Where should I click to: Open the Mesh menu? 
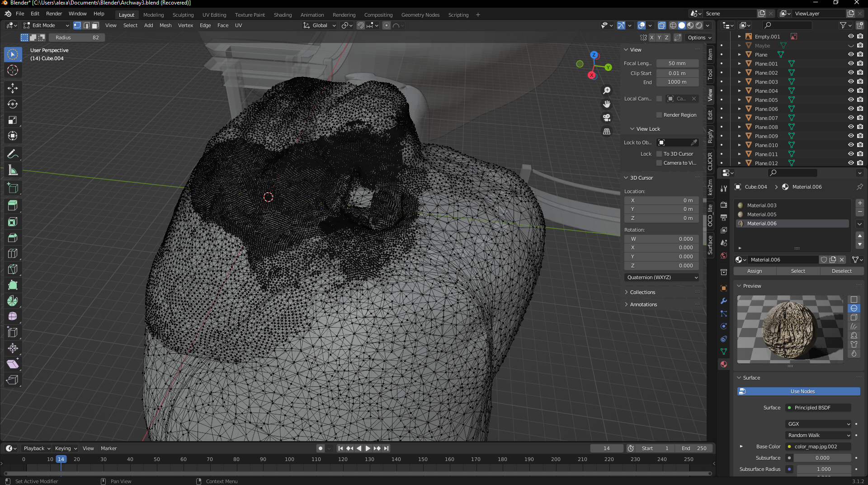point(165,25)
